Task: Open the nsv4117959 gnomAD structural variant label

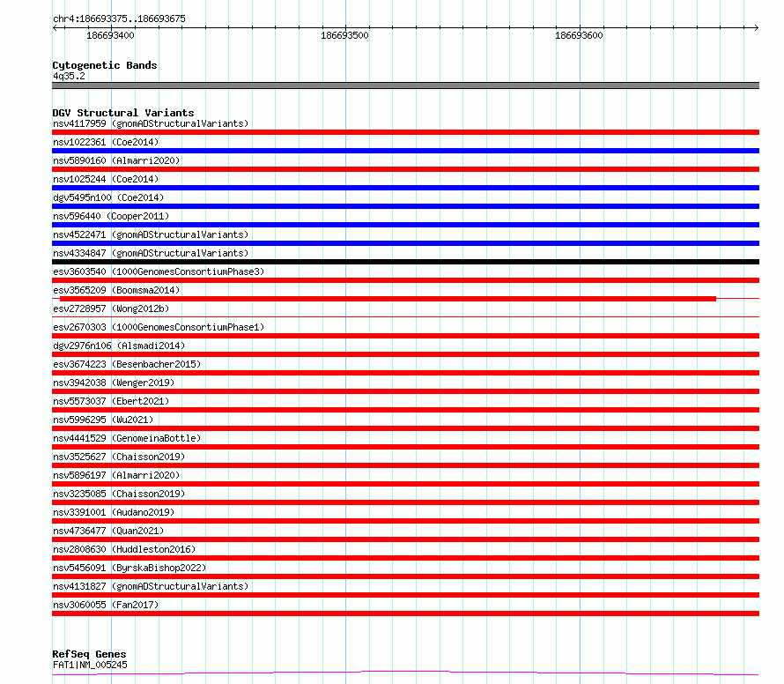Action: (x=151, y=123)
